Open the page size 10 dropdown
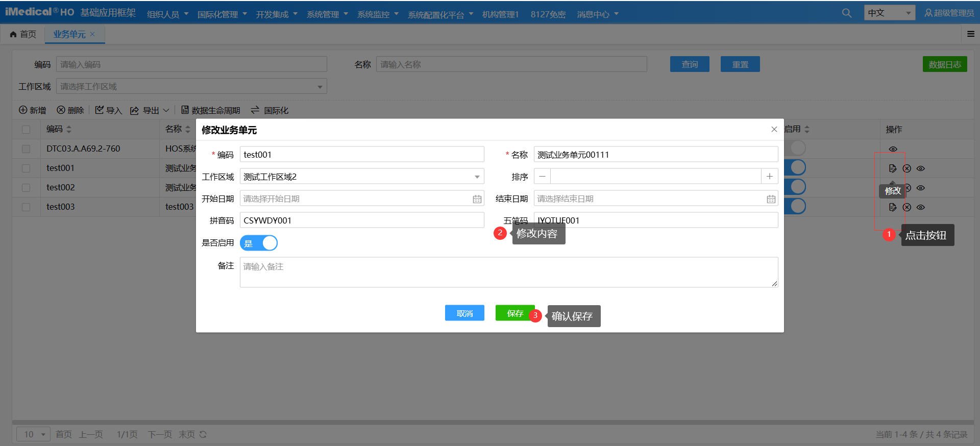The height and width of the screenshot is (446, 980). tap(34, 434)
